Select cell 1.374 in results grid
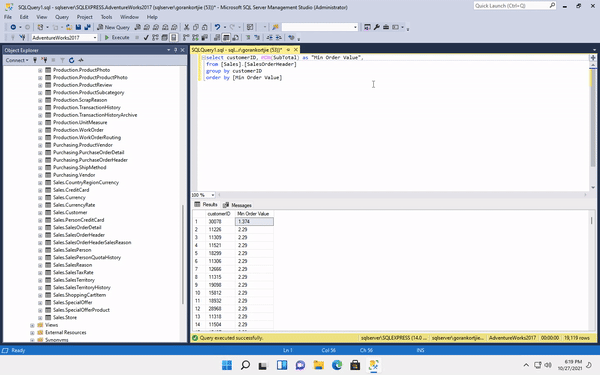Image resolution: width=600 pixels, height=375 pixels. 254,222
